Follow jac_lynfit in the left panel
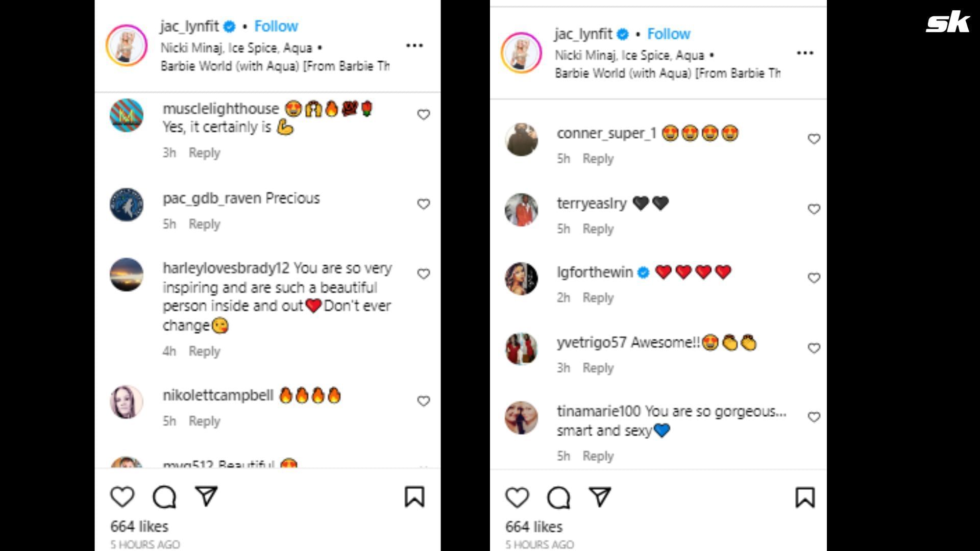 click(x=276, y=27)
